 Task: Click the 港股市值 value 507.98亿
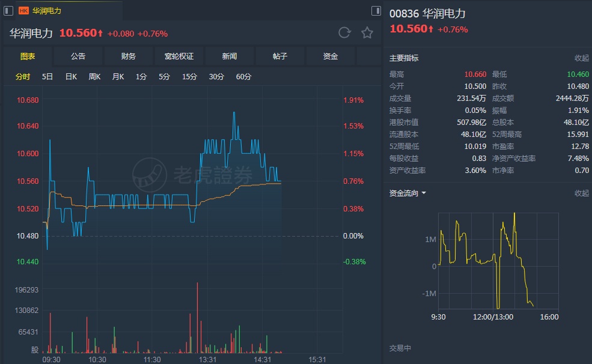point(472,123)
